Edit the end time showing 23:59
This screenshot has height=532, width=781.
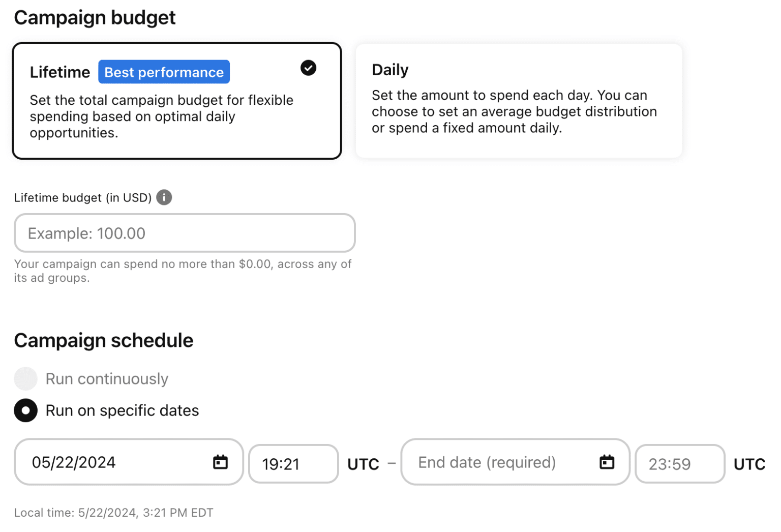point(679,463)
